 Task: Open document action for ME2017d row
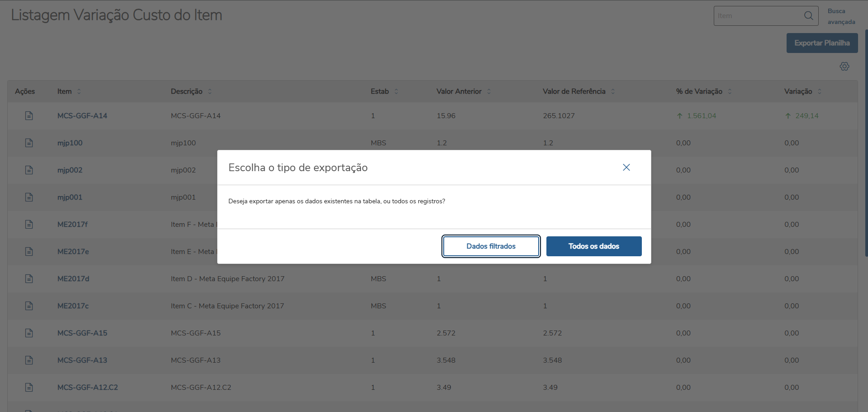coord(29,279)
